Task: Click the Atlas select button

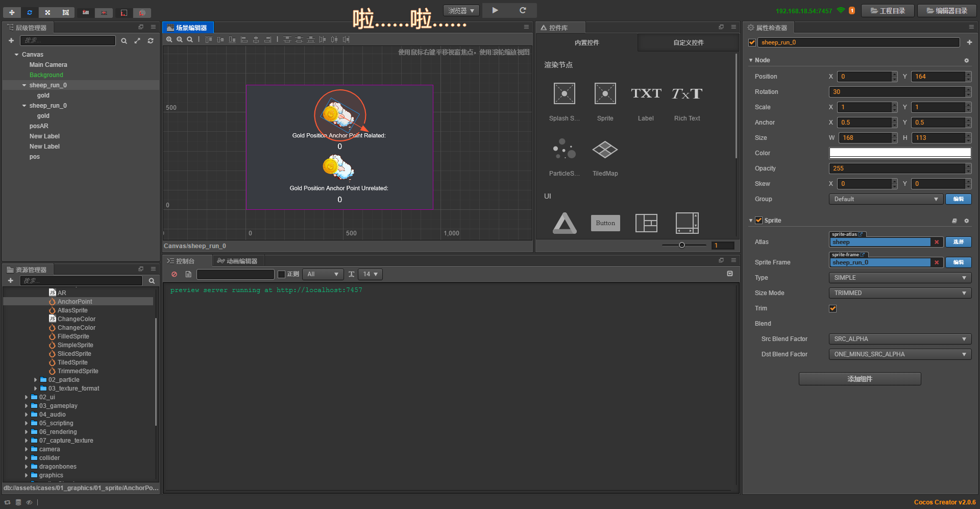Action: tap(958, 242)
